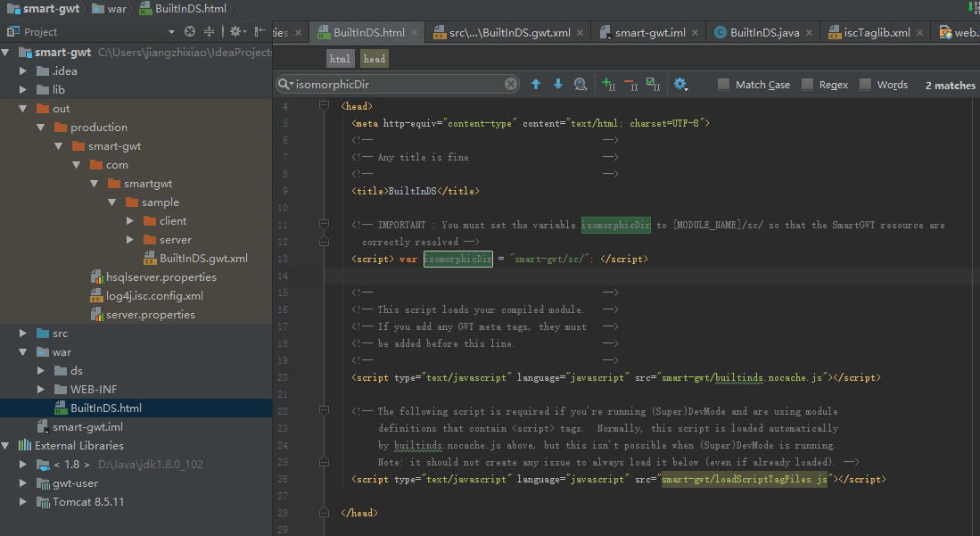Switch to BuiltInDS.java editor tab
The width and height of the screenshot is (980, 536).
pyautogui.click(x=763, y=33)
